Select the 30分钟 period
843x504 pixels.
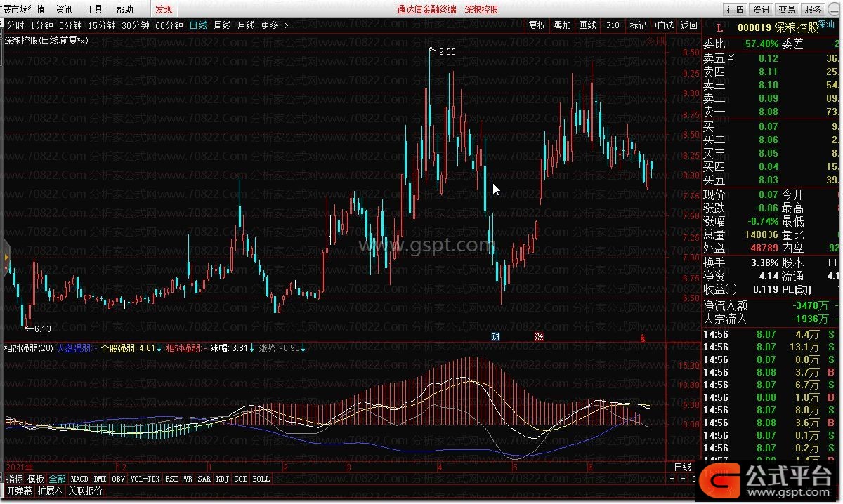tap(135, 25)
